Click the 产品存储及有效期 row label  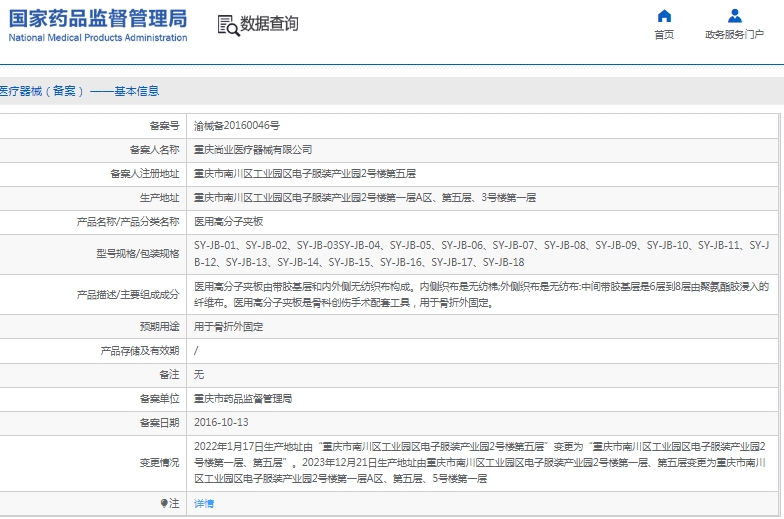[x=140, y=350]
